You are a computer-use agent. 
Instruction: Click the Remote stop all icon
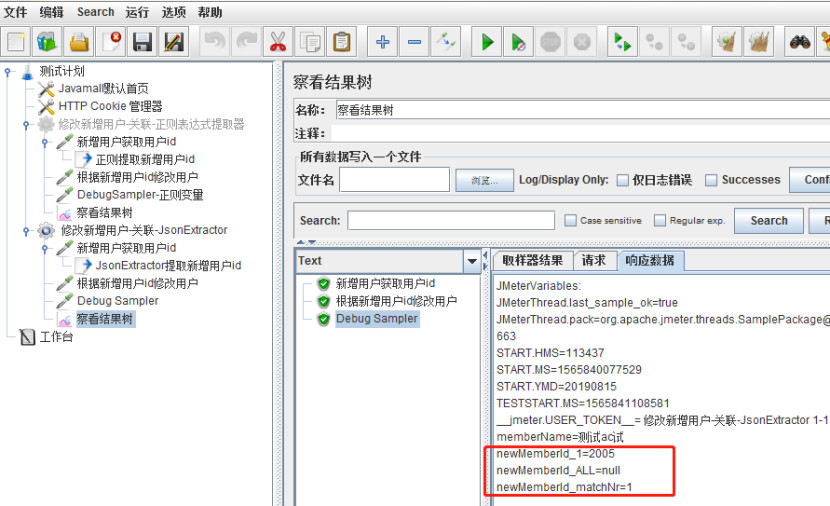[x=654, y=41]
